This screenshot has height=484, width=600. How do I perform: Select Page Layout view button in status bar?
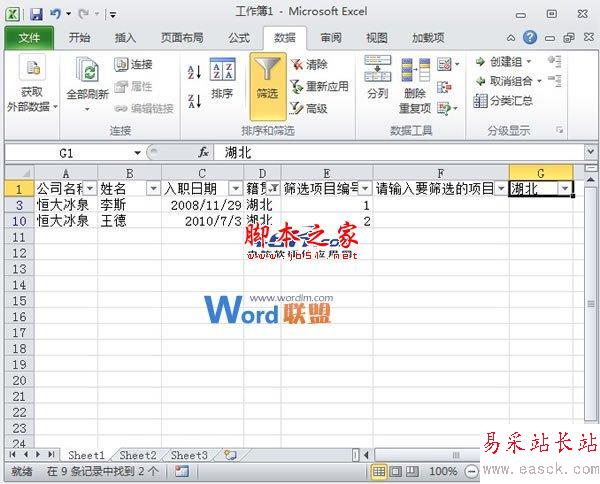coord(396,471)
